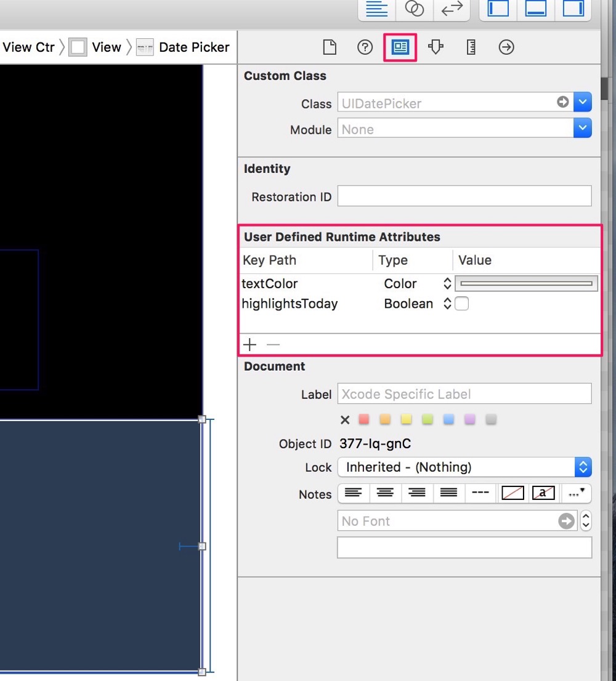Change the textColor attribute type stepper
This screenshot has width=616, height=681.
coord(447,284)
